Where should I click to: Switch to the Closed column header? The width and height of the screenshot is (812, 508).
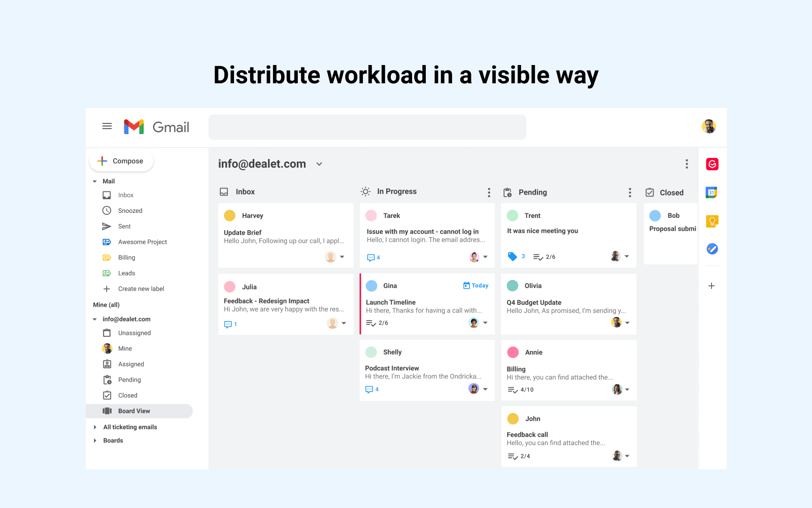pyautogui.click(x=671, y=193)
